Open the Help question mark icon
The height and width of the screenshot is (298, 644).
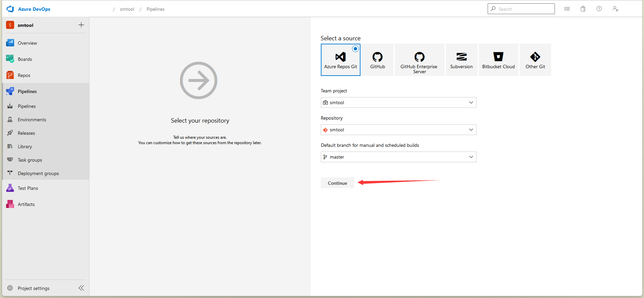pyautogui.click(x=599, y=9)
